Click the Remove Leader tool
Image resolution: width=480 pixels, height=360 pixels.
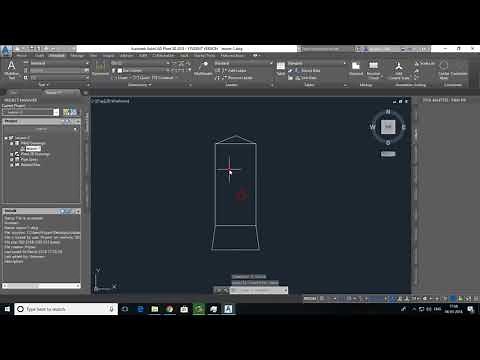[233, 78]
